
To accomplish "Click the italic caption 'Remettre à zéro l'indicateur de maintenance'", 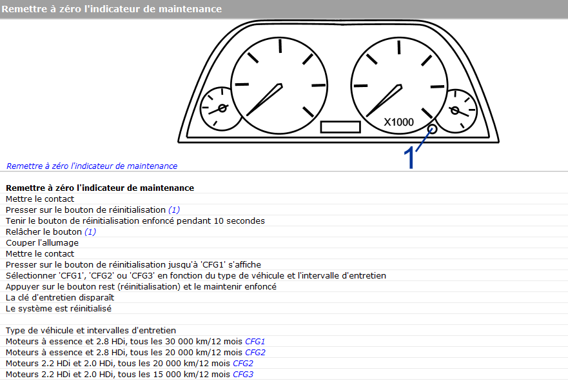I will (x=90, y=166).
